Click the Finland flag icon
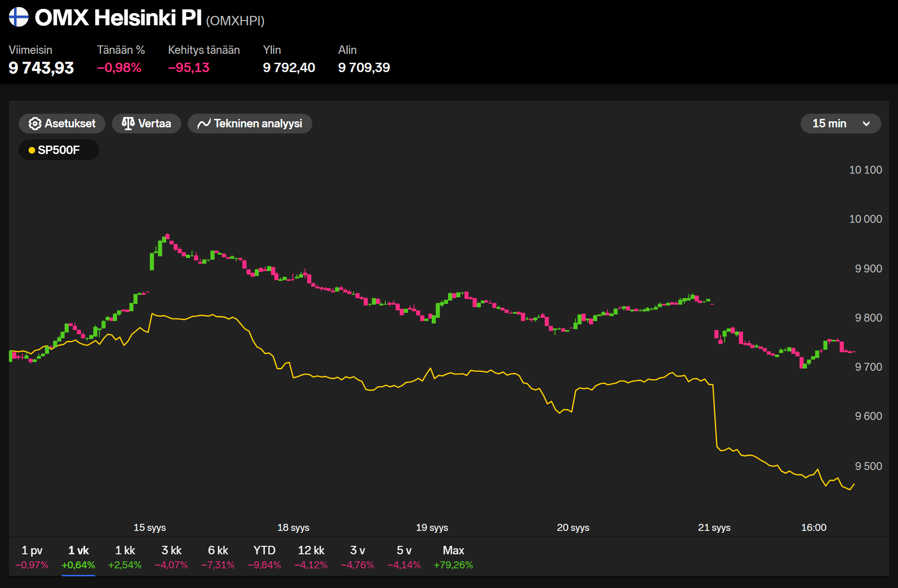 [x=19, y=17]
